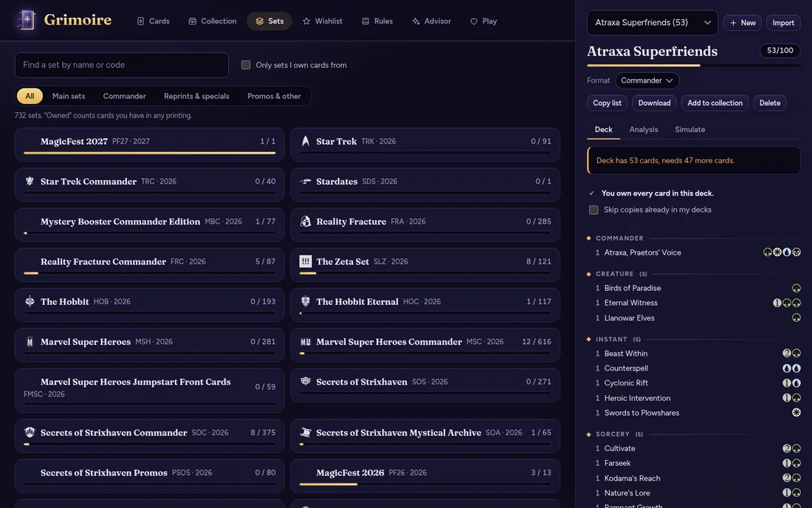This screenshot has width=812, height=508.
Task: Click Strixhaven Mystical Archive set symbol
Action: pos(306,432)
